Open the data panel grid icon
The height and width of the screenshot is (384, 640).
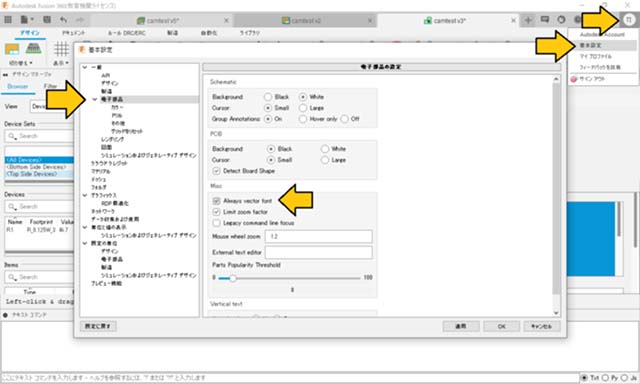coord(8,19)
